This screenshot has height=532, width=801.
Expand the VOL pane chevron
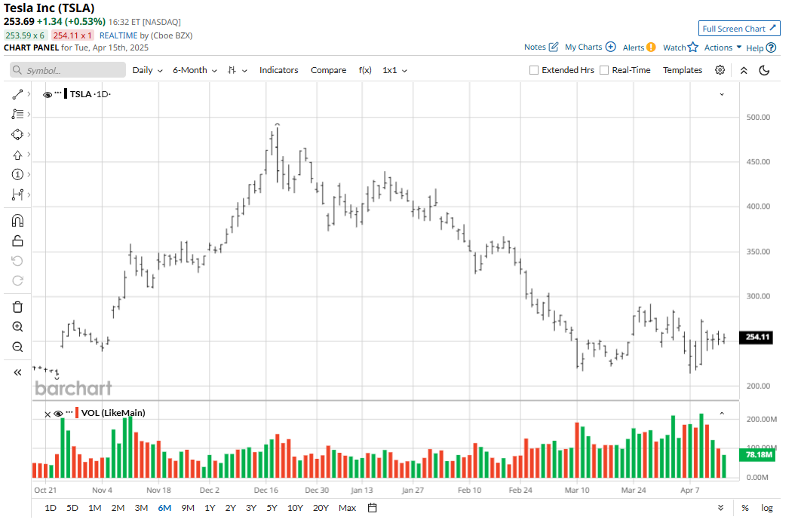pyautogui.click(x=722, y=414)
